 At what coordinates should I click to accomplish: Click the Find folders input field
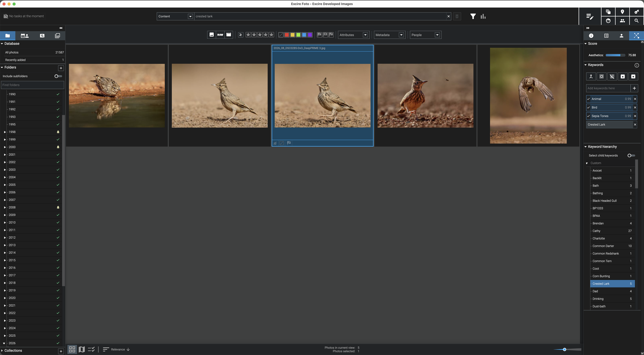pos(32,85)
